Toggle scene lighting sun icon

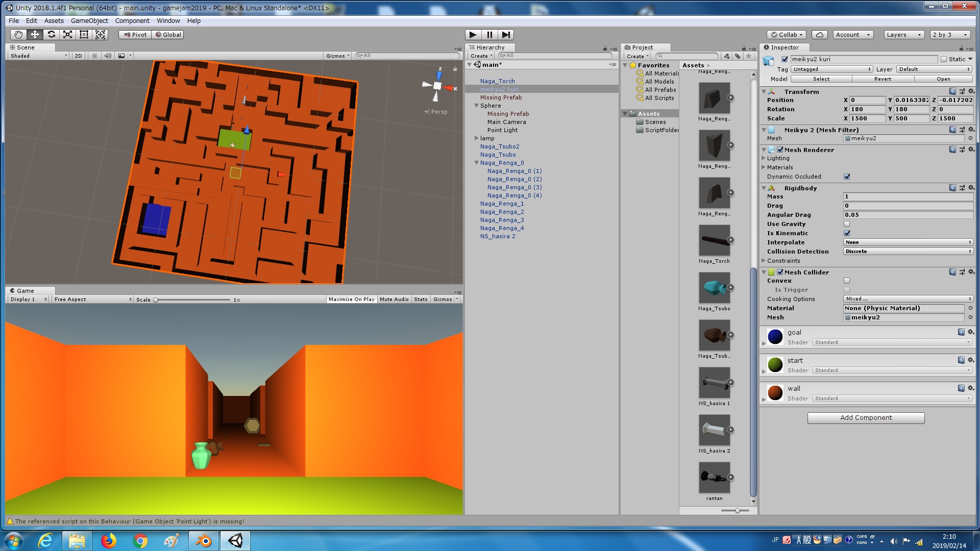tap(94, 56)
